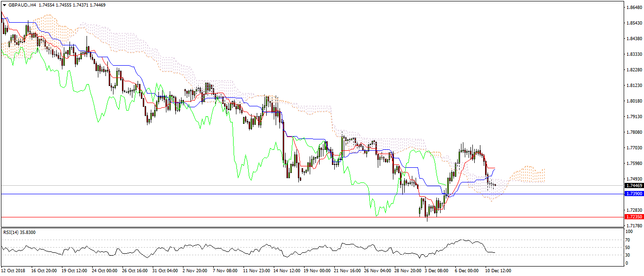The width and height of the screenshot is (644, 276).
Task: Click price scale value 1.82280
Action: pos(633,70)
